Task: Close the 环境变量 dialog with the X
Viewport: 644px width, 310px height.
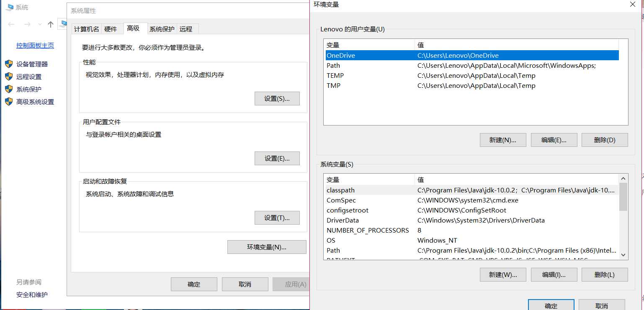Action: (633, 4)
